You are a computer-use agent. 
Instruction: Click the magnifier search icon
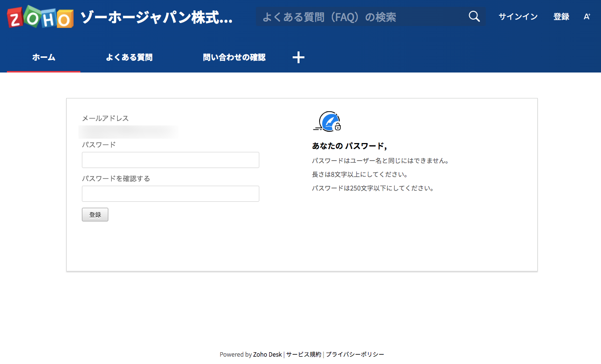(x=474, y=17)
